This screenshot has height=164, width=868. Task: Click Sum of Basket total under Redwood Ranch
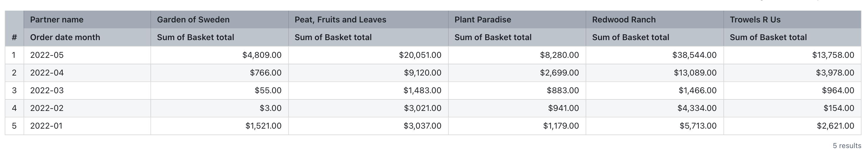tap(630, 37)
